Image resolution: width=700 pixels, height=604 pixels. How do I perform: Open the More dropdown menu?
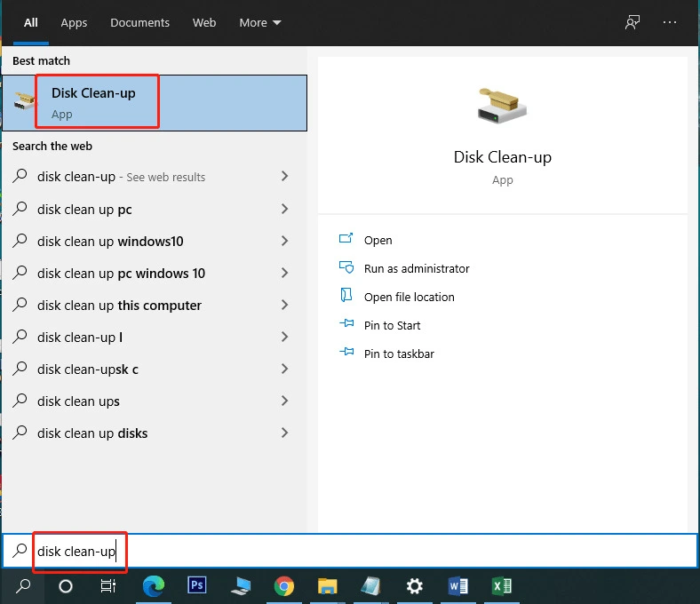click(259, 23)
